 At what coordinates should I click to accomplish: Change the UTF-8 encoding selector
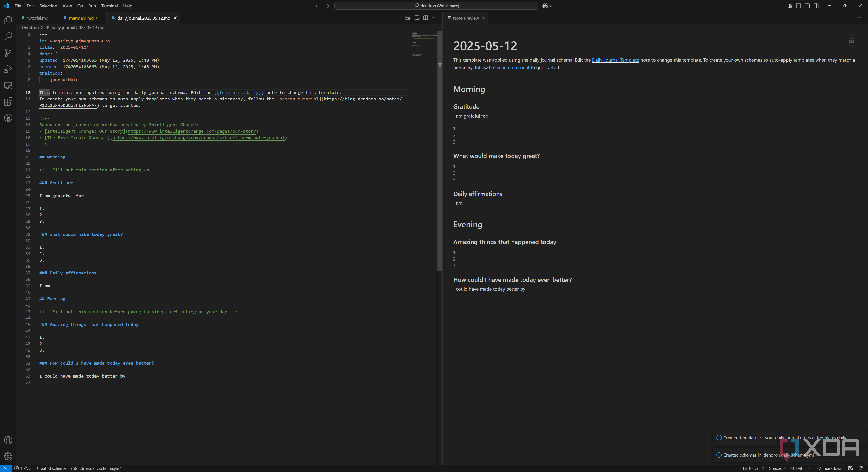pyautogui.click(x=796, y=468)
